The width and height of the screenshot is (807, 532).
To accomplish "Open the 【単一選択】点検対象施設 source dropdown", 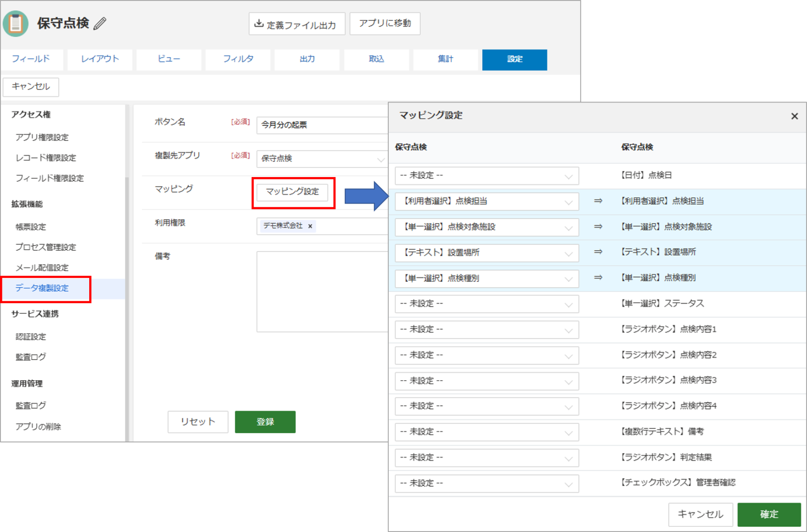I will 487,227.
